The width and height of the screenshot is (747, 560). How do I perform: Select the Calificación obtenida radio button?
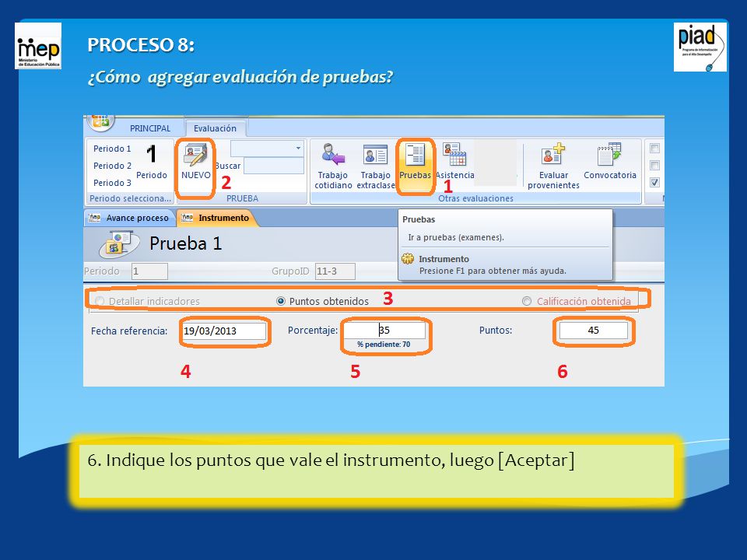(527, 301)
